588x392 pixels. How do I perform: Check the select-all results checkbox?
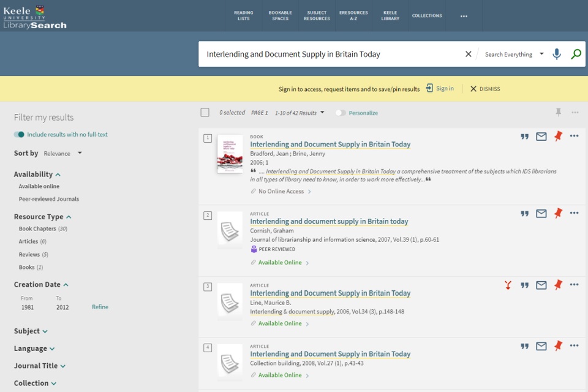(205, 113)
